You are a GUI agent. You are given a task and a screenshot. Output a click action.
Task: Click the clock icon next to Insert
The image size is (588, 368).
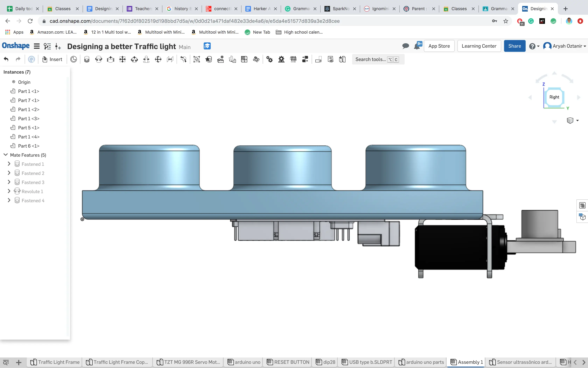click(74, 59)
